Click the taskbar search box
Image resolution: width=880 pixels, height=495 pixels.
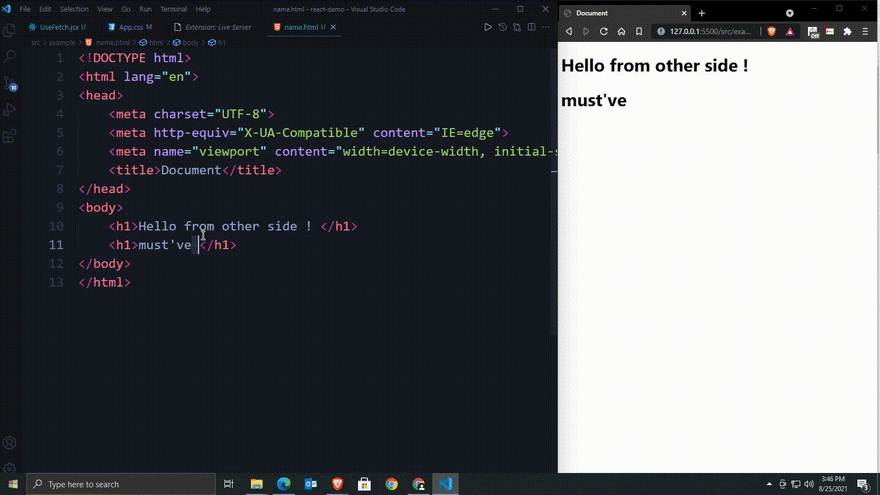[121, 484]
